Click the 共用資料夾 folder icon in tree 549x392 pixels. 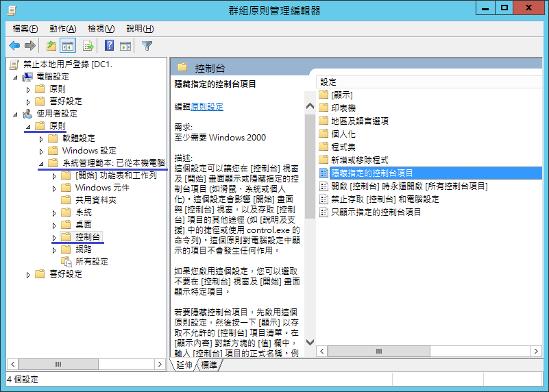(66, 200)
